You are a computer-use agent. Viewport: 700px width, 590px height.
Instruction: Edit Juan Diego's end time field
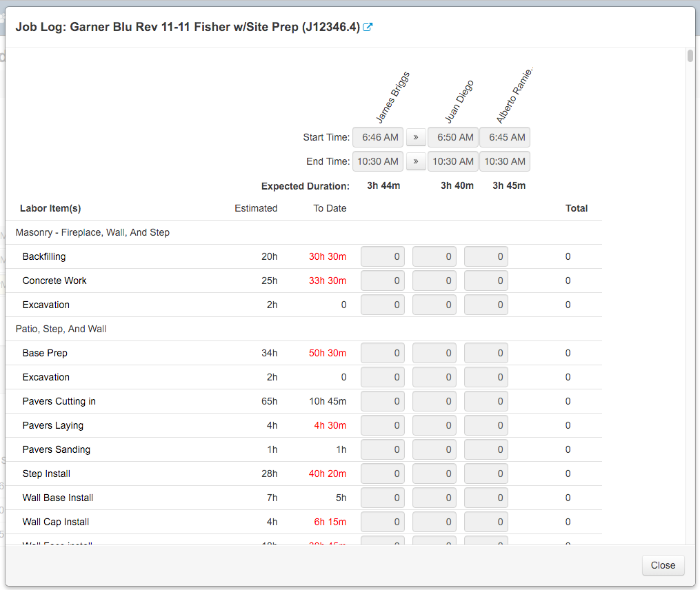[x=453, y=161]
